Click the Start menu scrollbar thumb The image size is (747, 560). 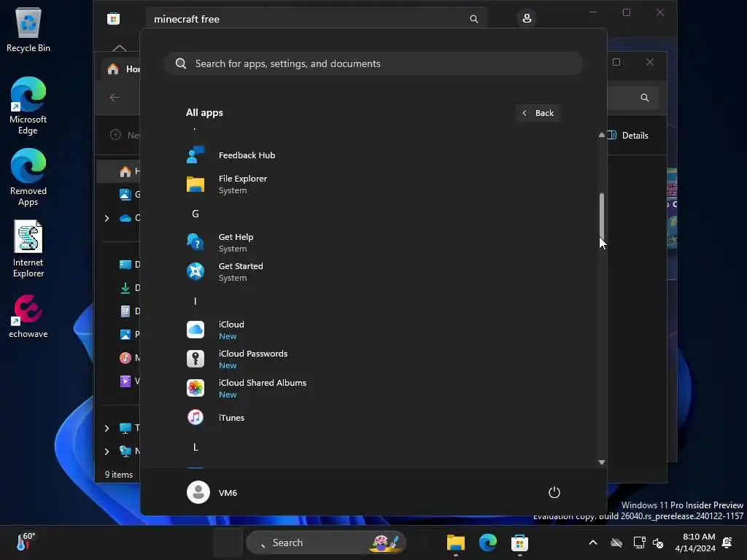(602, 217)
